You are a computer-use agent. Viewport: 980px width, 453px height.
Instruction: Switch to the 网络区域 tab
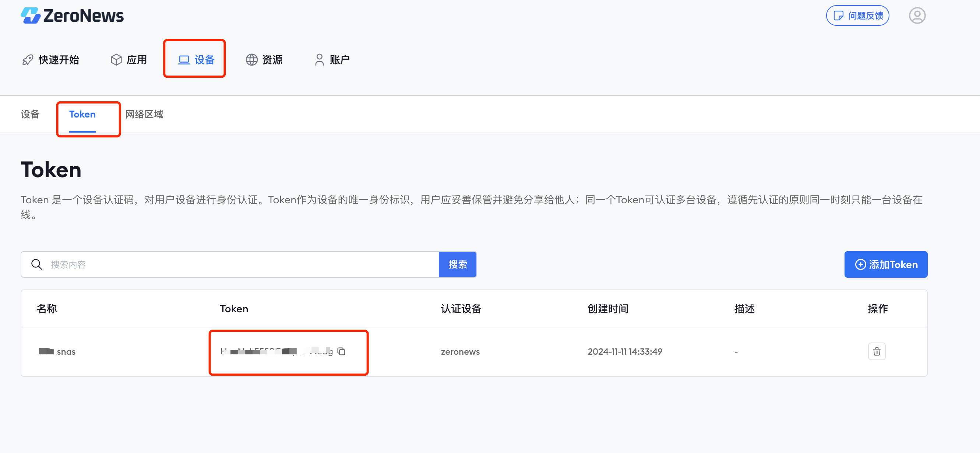click(x=144, y=114)
